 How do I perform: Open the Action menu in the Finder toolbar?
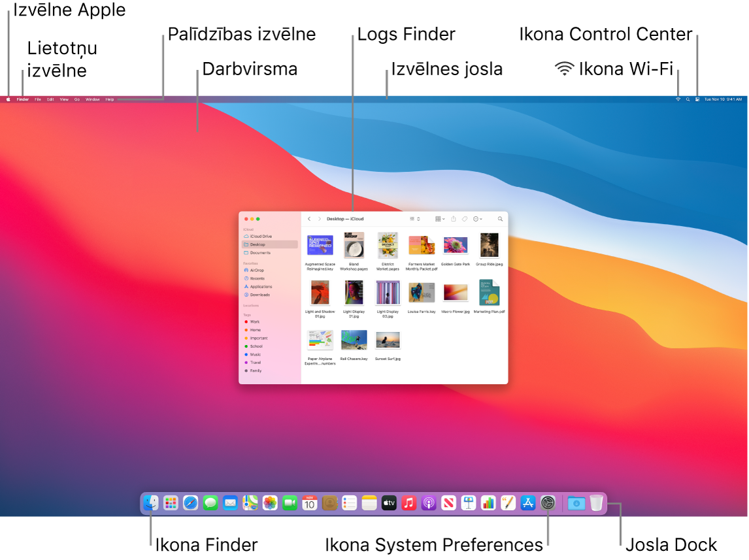[477, 219]
